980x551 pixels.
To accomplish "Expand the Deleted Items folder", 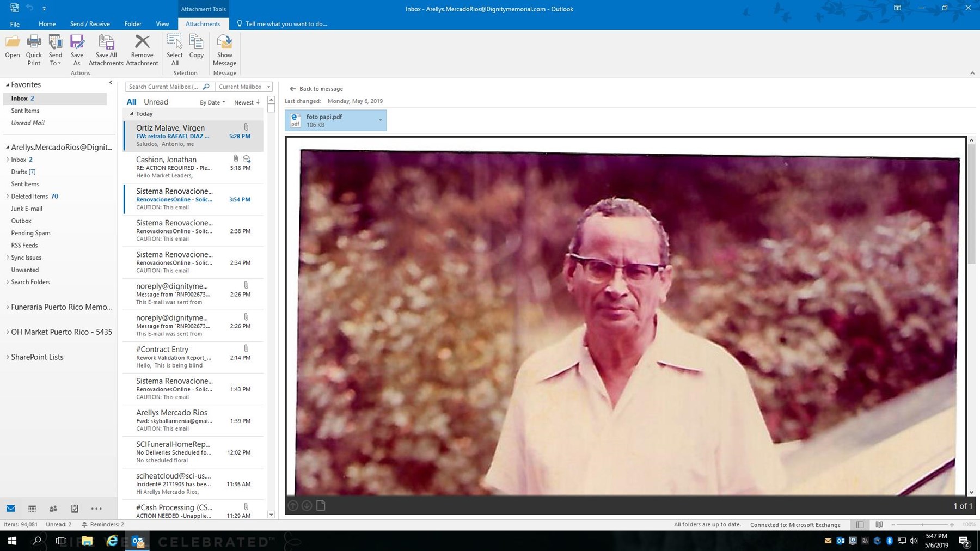I will click(8, 197).
